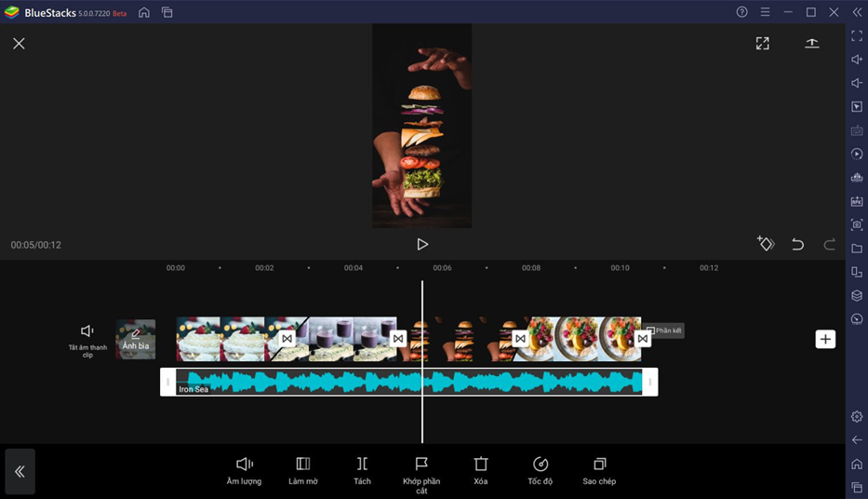
Task: Collapse the BlueStacks sidebar with double arrow
Action: [857, 11]
